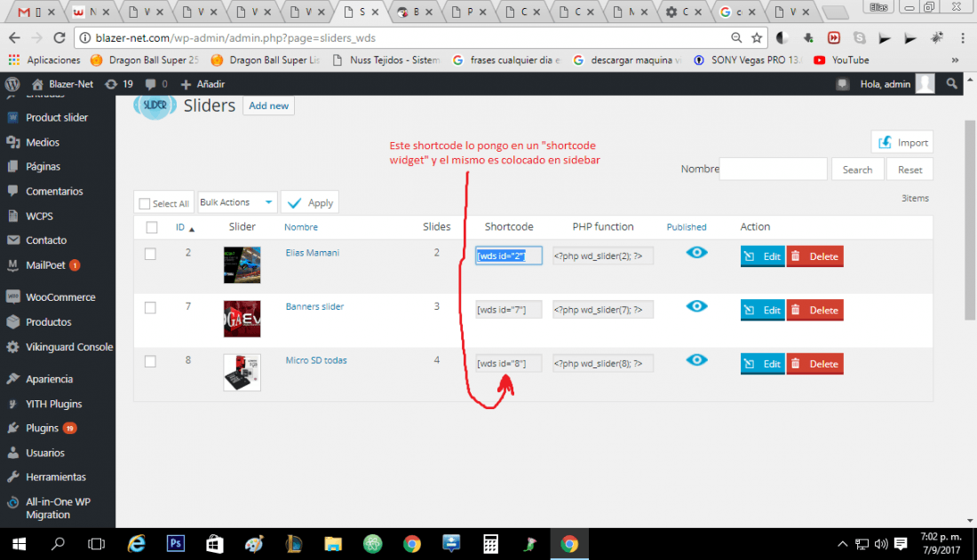The image size is (977, 560).
Task: Show hidden tray icons chevron
Action: (842, 544)
